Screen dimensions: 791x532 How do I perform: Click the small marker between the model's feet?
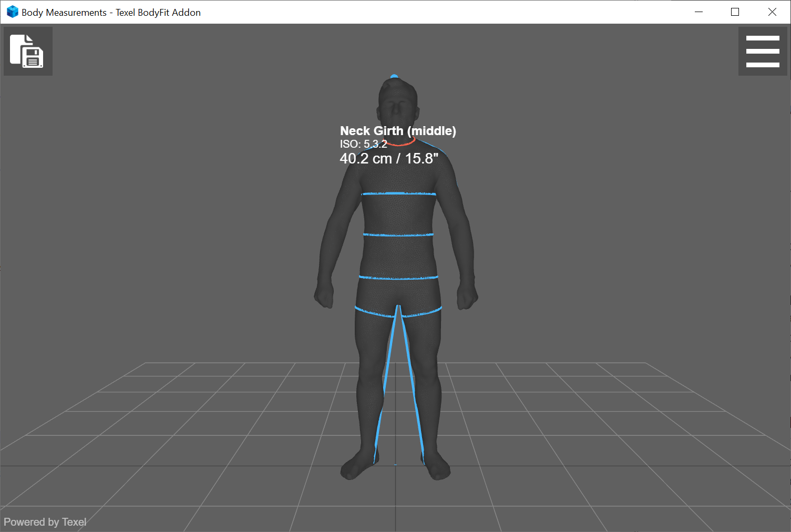click(x=396, y=465)
